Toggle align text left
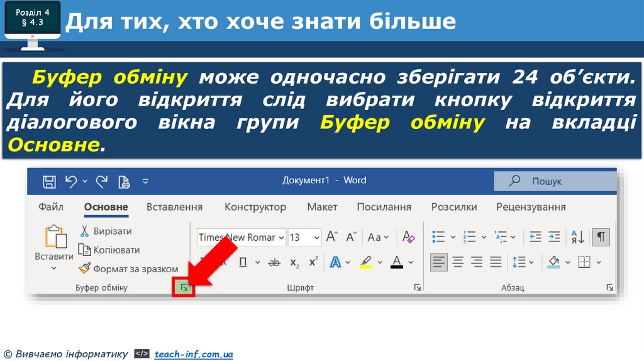Screen dimensions: 644x361 pos(438,262)
